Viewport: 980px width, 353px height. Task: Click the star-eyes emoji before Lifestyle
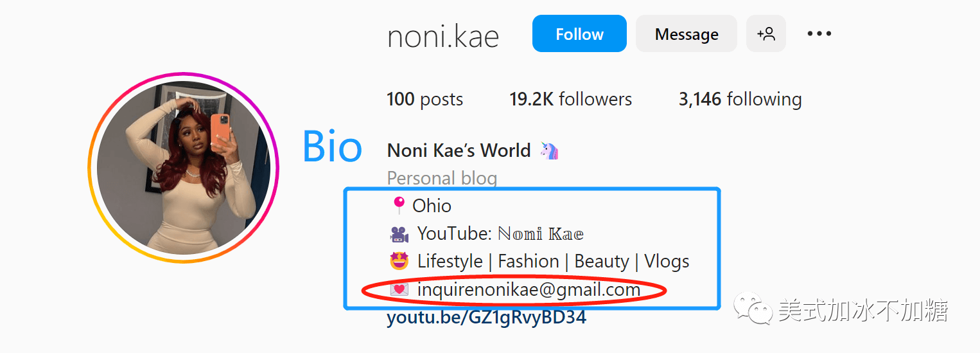pos(399,262)
